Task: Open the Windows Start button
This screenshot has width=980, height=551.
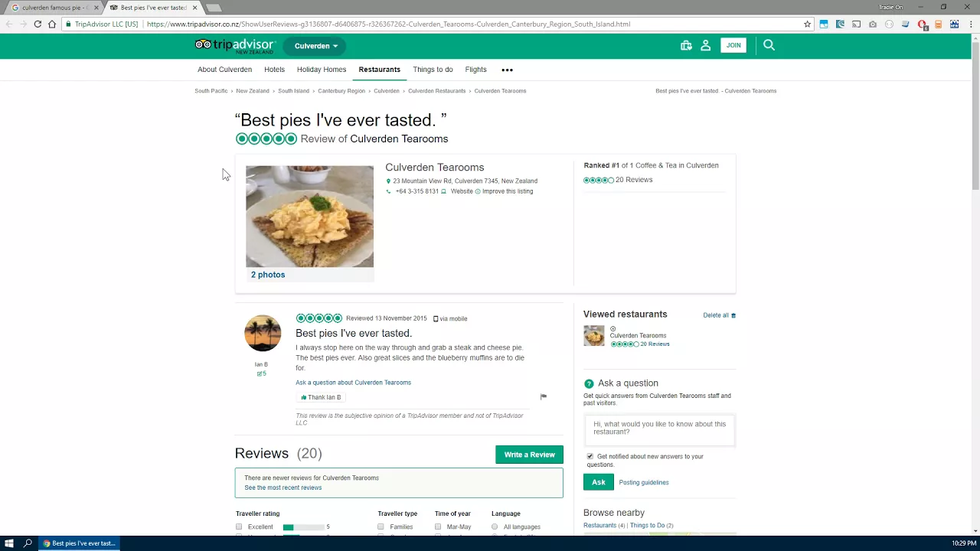Action: pos(9,543)
